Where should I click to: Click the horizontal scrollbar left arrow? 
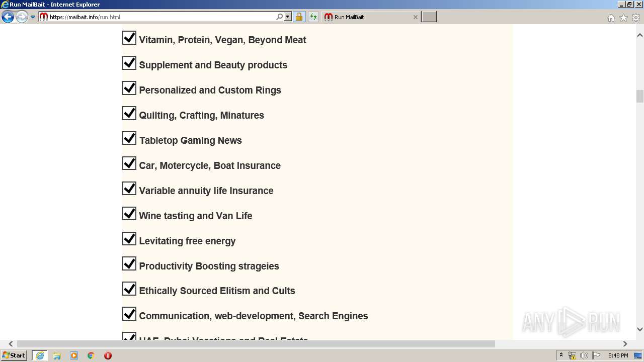(11, 344)
